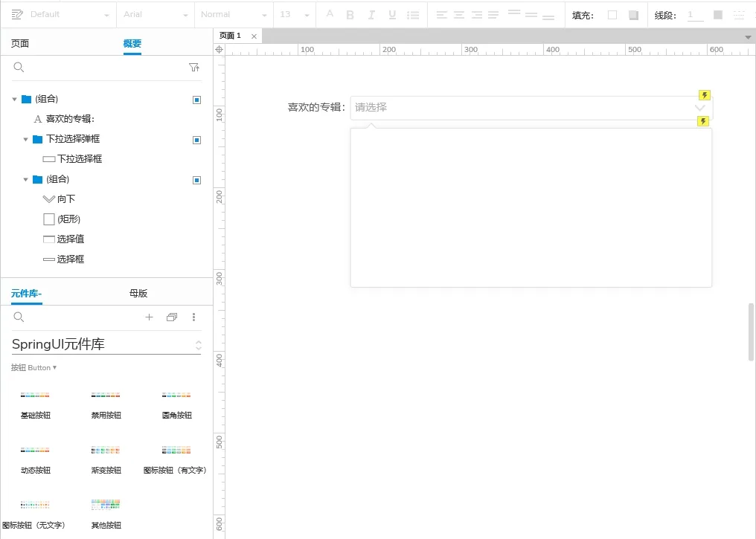Click the 请选择 dropdown field on canvas
756x539 pixels.
[531, 107]
